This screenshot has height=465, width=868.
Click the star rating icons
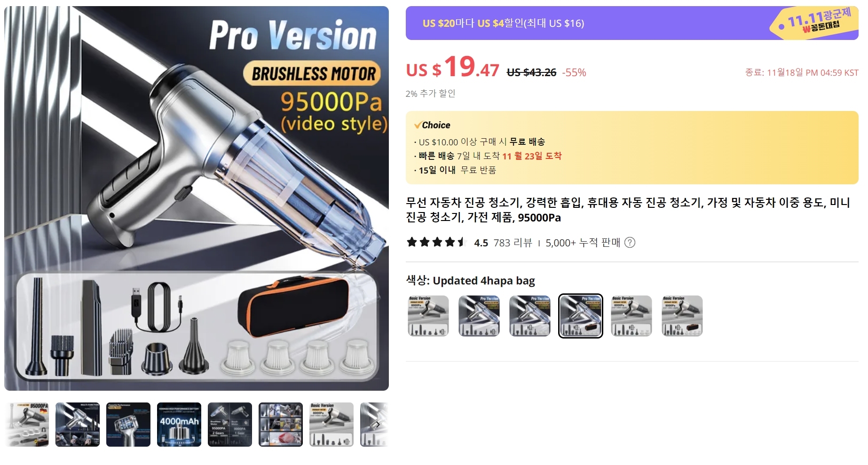click(x=436, y=243)
